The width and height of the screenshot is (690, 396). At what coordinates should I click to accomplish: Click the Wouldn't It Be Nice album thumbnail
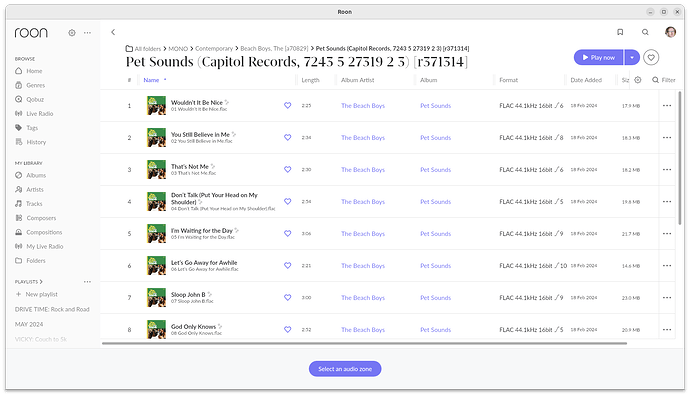(156, 106)
